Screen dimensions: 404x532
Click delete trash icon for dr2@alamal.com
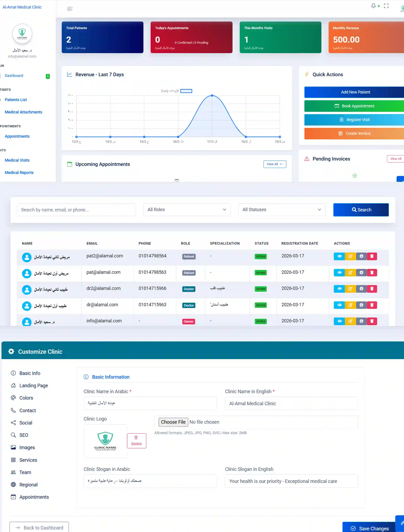point(372,289)
